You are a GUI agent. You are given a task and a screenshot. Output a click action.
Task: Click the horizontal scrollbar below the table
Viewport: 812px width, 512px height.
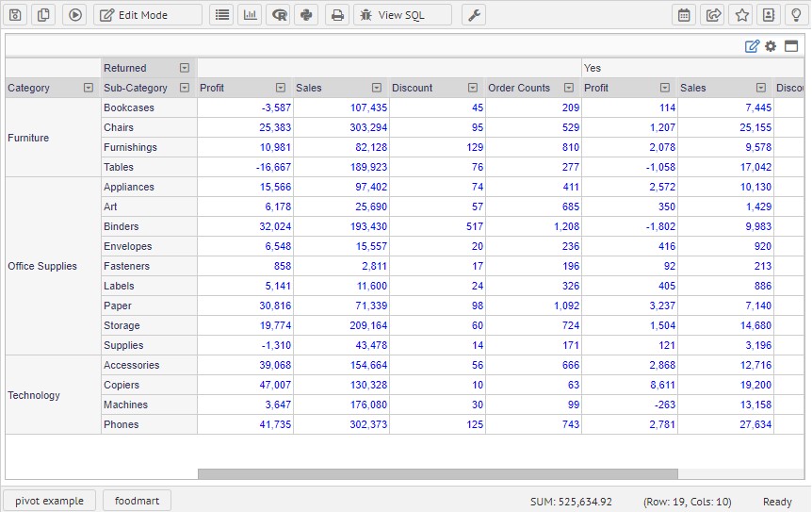click(x=437, y=474)
